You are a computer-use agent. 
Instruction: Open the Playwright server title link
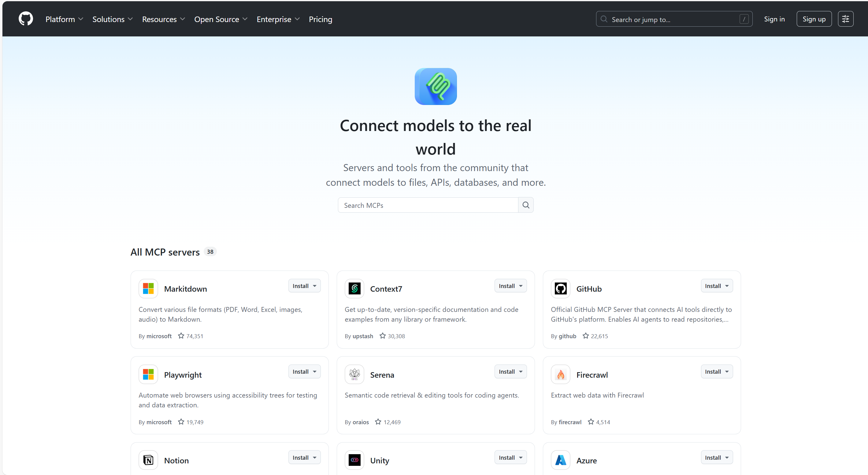pyautogui.click(x=183, y=375)
